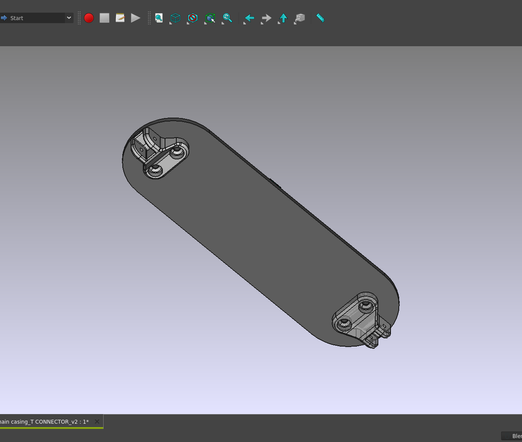522x442 pixels.
Task: Click the cyan up arrow icon
Action: [x=283, y=18]
